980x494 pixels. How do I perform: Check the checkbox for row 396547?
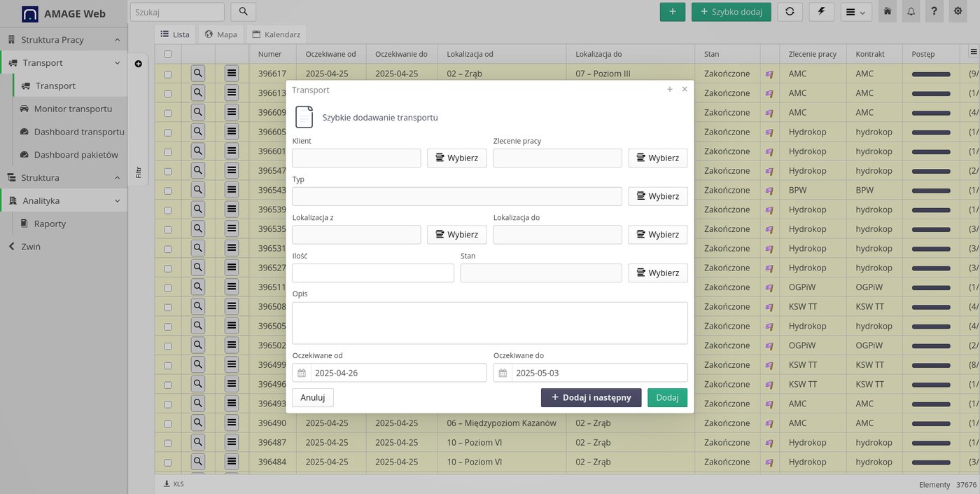tap(168, 171)
